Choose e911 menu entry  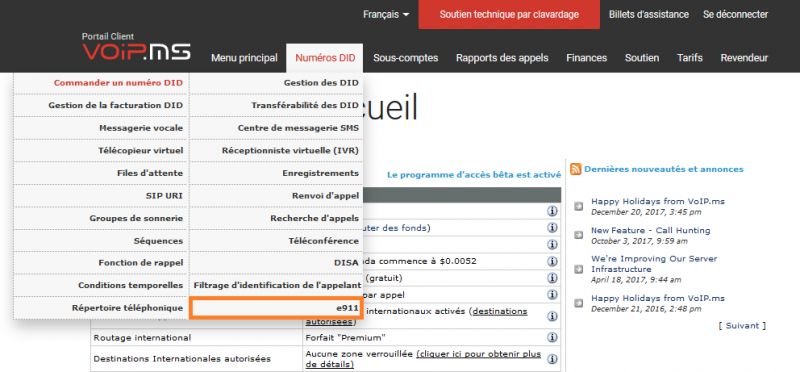(x=276, y=308)
